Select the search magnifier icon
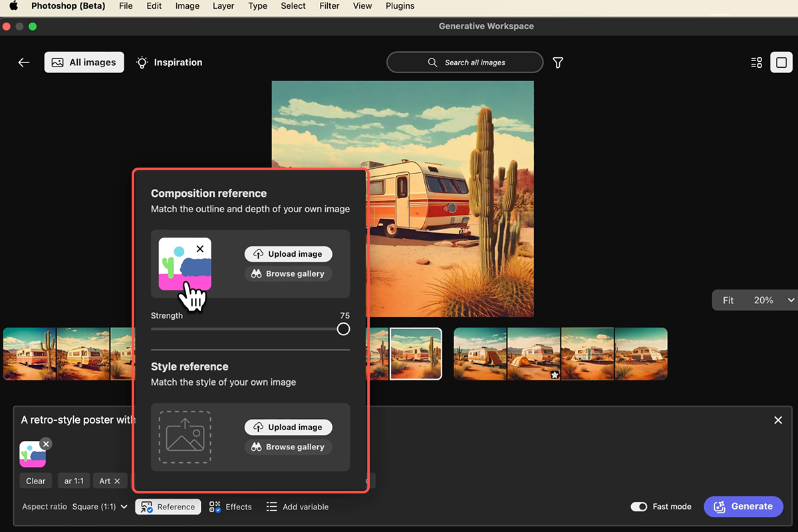The width and height of the screenshot is (798, 532). [x=432, y=62]
